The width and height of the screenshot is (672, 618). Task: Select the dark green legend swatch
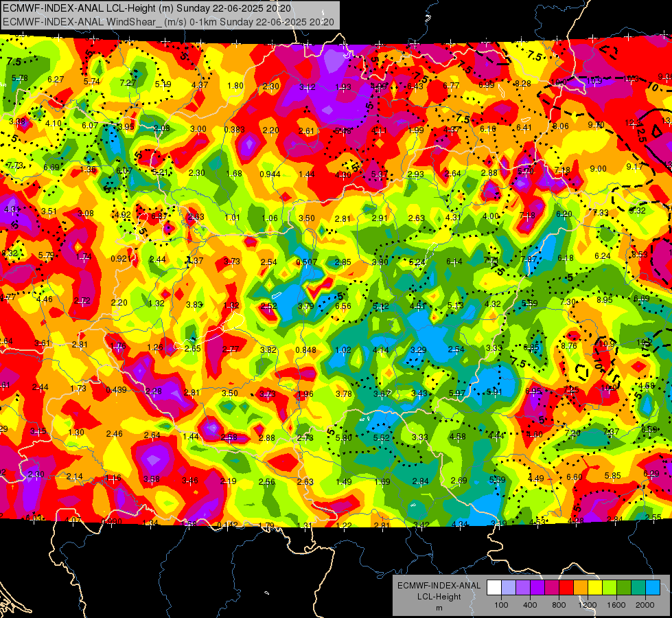tap(624, 587)
